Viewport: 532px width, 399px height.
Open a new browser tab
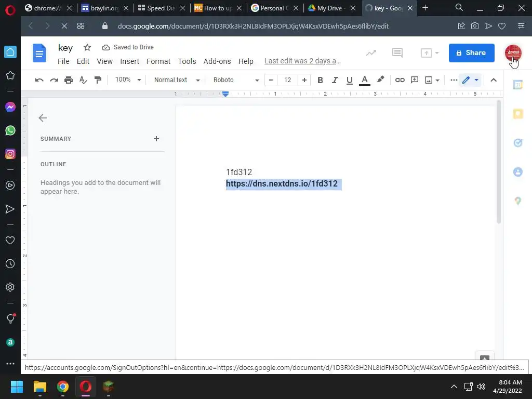(425, 8)
